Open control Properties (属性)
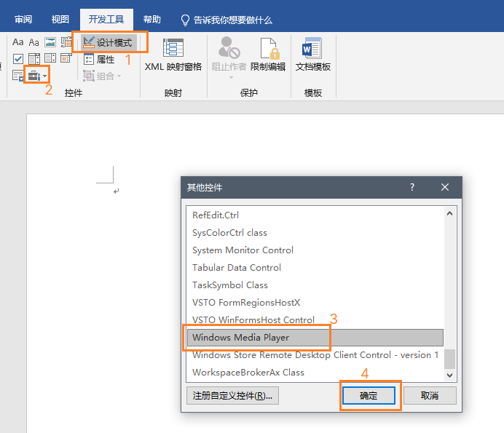 [99, 60]
